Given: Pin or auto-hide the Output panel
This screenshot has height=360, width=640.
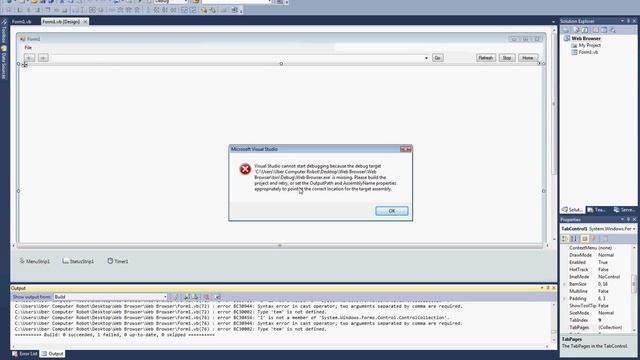Looking at the screenshot, I should click(x=548, y=288).
